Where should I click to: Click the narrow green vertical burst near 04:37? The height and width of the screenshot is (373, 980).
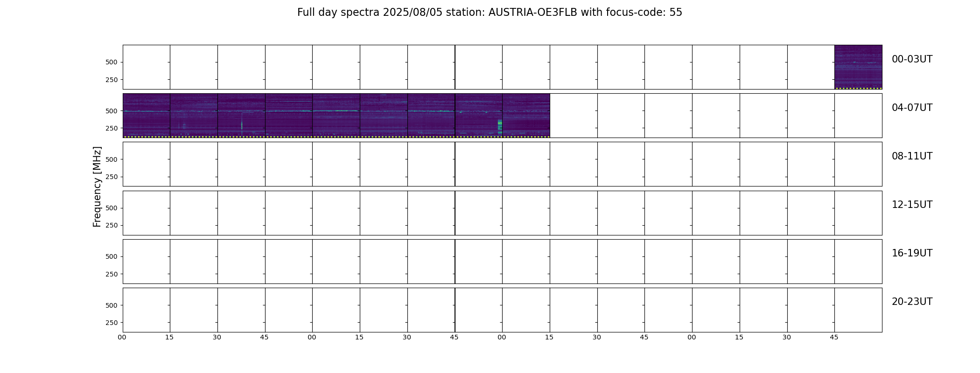[x=242, y=124]
